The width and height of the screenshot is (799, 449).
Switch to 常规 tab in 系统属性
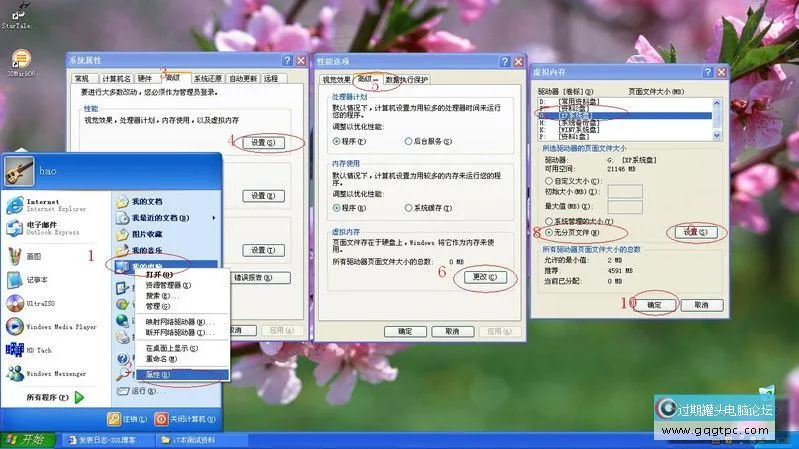click(x=82, y=78)
